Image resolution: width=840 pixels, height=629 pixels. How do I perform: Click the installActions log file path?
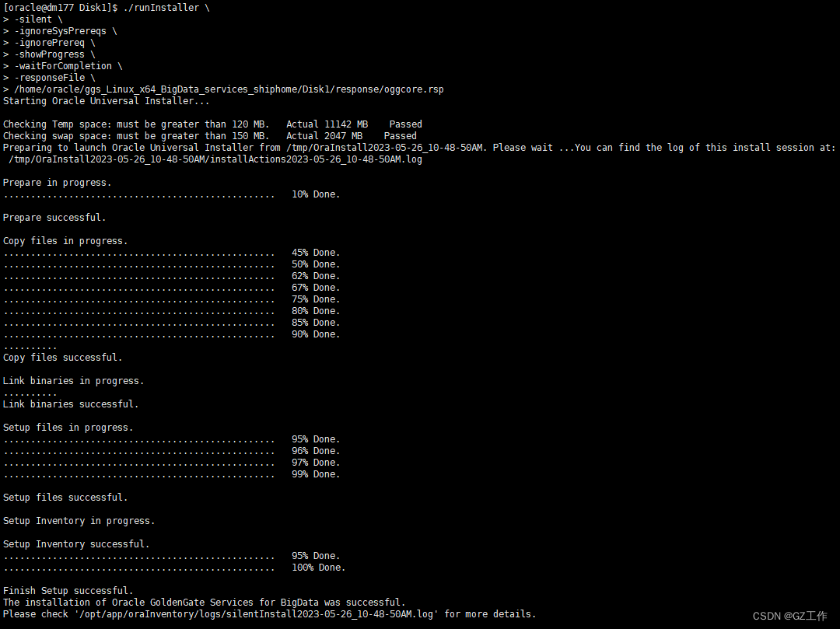(212, 159)
